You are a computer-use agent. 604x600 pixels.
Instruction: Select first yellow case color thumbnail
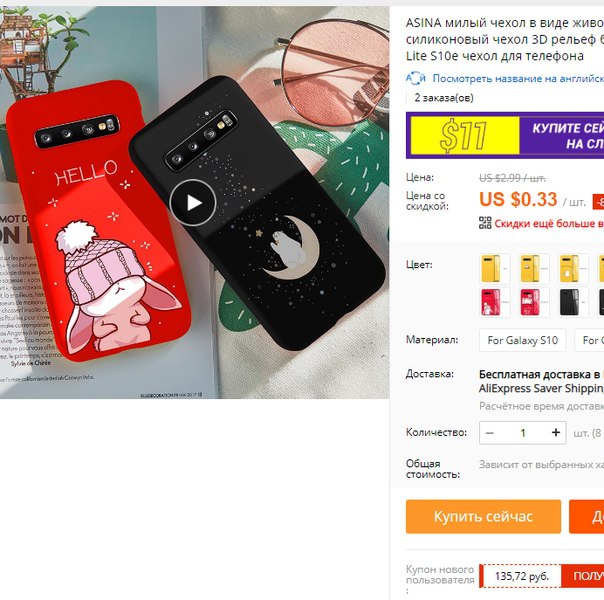[x=495, y=269]
